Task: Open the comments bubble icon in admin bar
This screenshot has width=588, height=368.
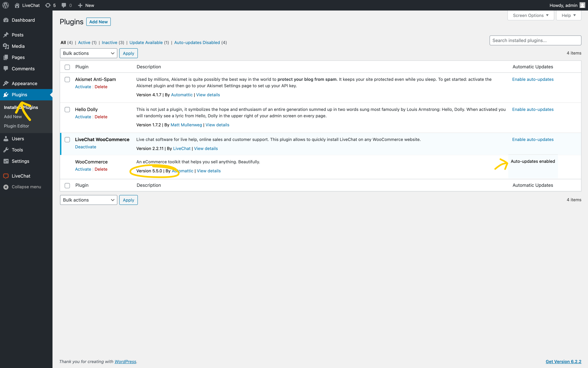Action: [64, 5]
